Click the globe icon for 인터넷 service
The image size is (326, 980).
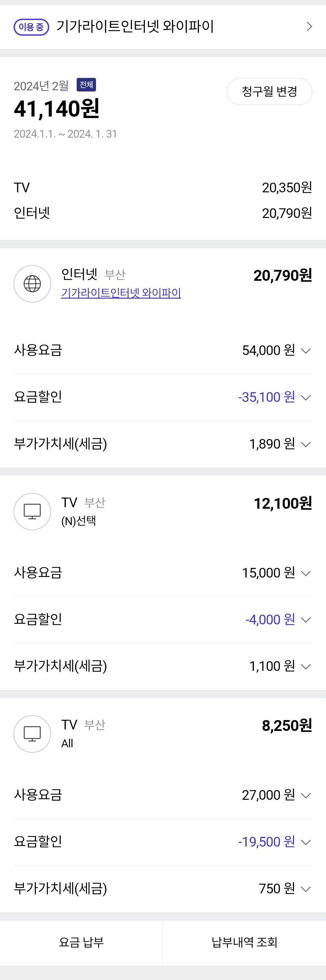[x=32, y=284]
